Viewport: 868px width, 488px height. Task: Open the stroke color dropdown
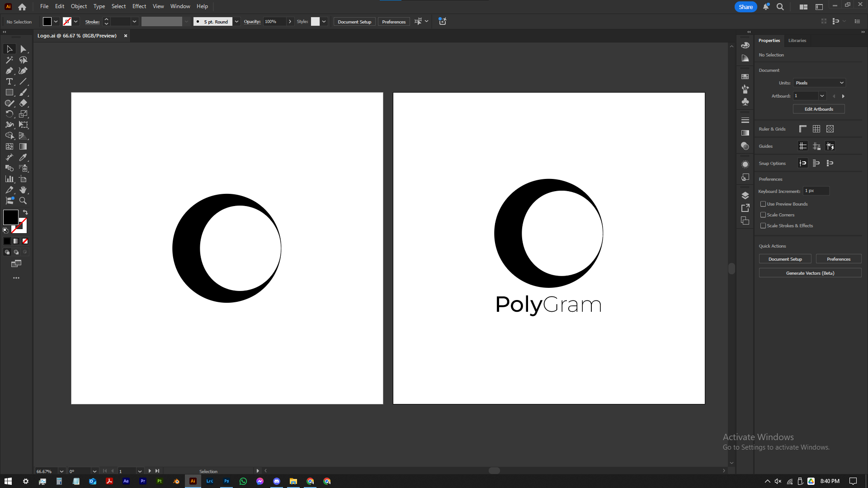pyautogui.click(x=76, y=22)
